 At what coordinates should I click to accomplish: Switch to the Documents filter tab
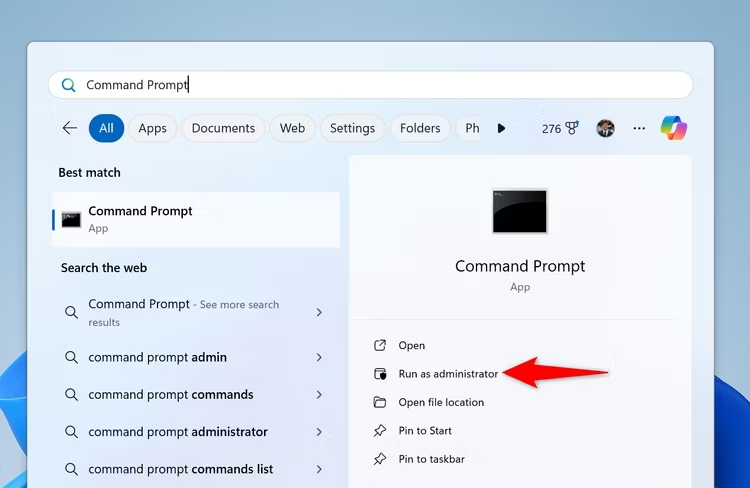click(x=223, y=128)
